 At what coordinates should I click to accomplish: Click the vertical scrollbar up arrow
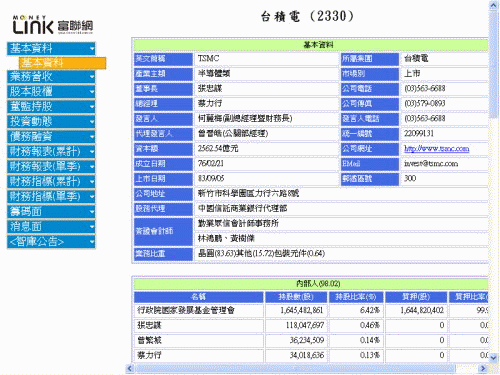click(494, 5)
